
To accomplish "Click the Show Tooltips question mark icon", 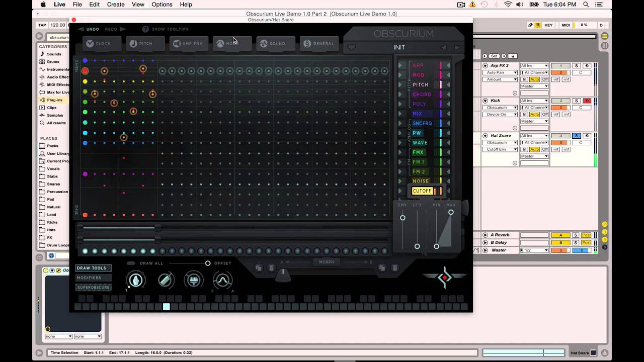I will click(145, 29).
